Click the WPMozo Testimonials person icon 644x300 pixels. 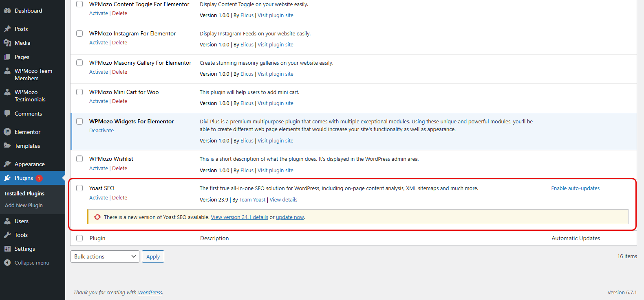point(7,92)
